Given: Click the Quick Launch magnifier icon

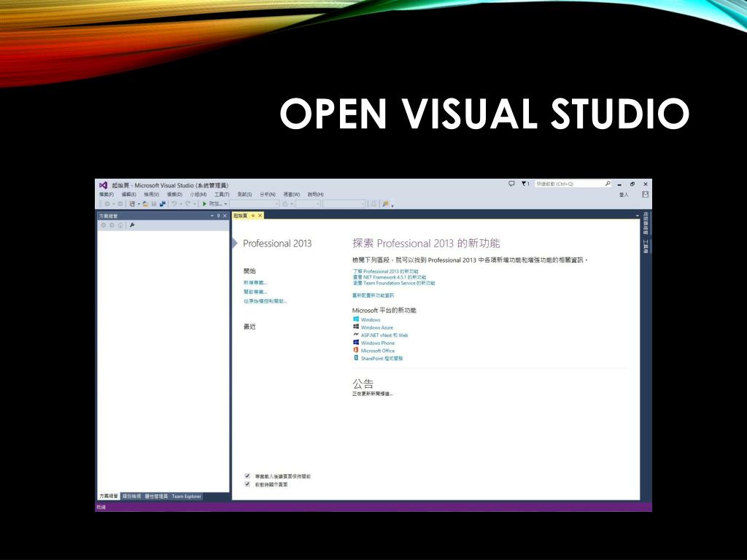Looking at the screenshot, I should 608,183.
